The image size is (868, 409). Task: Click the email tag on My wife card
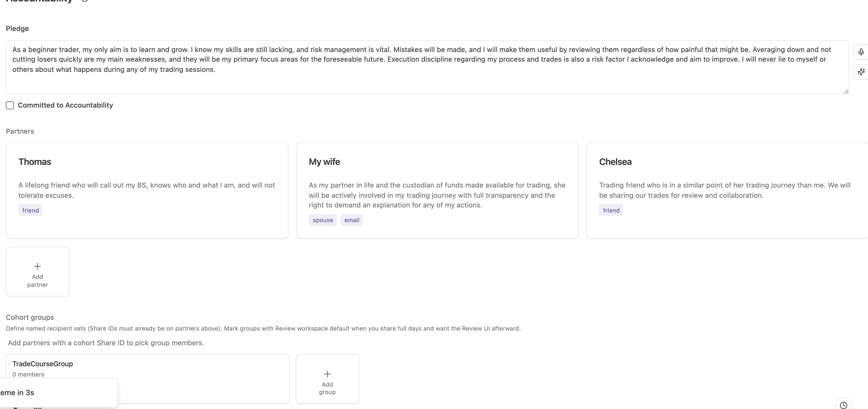(352, 220)
